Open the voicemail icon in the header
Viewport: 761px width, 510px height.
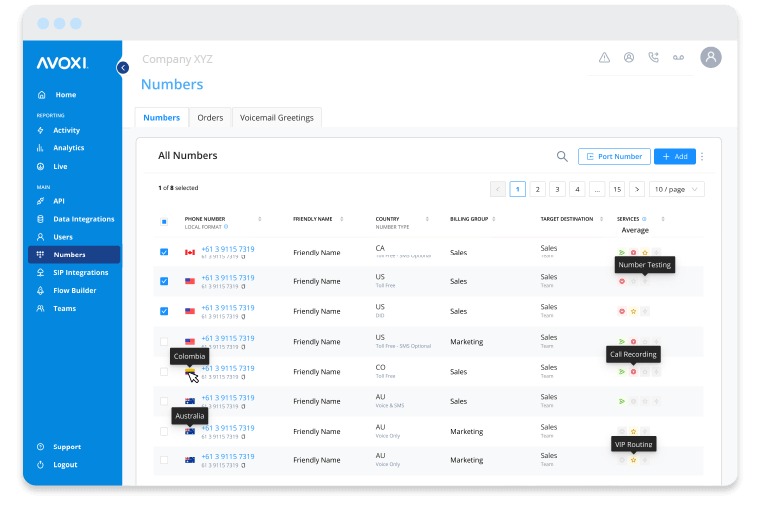coord(678,58)
